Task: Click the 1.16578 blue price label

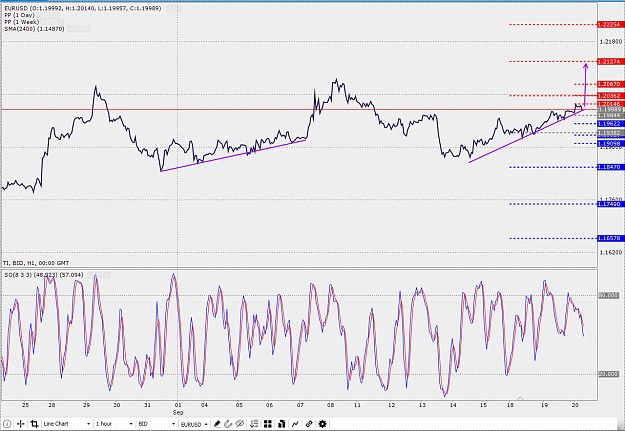Action: [x=610, y=238]
